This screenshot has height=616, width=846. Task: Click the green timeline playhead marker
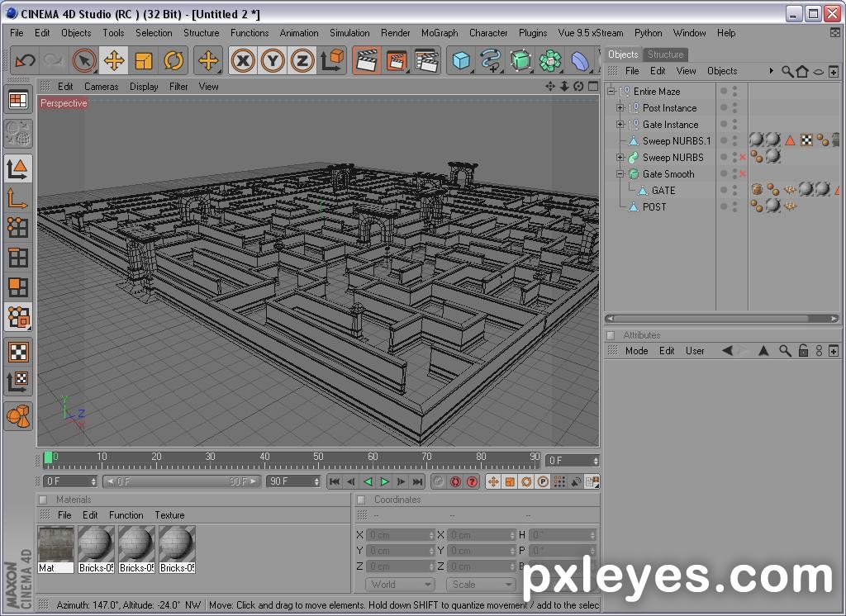(49, 458)
